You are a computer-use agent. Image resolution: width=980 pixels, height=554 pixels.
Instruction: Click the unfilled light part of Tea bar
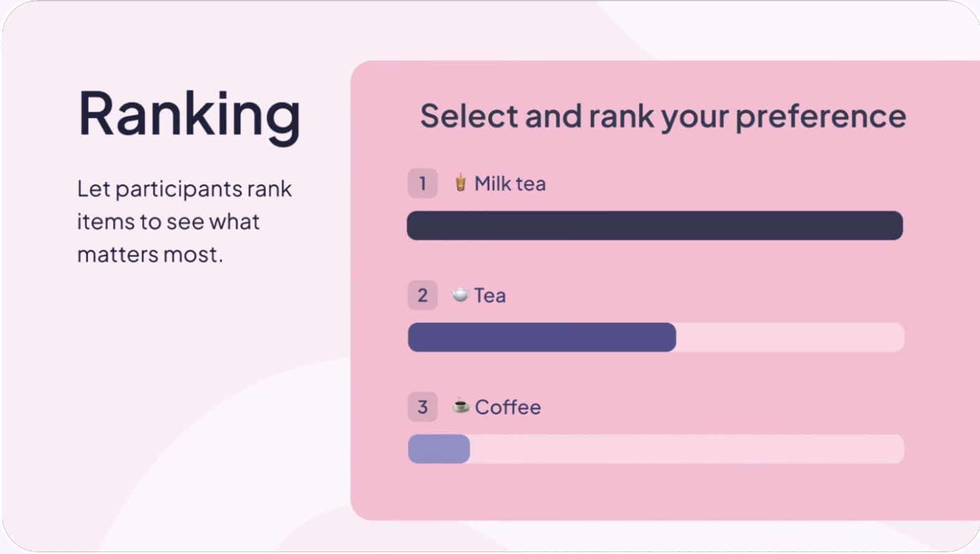789,337
